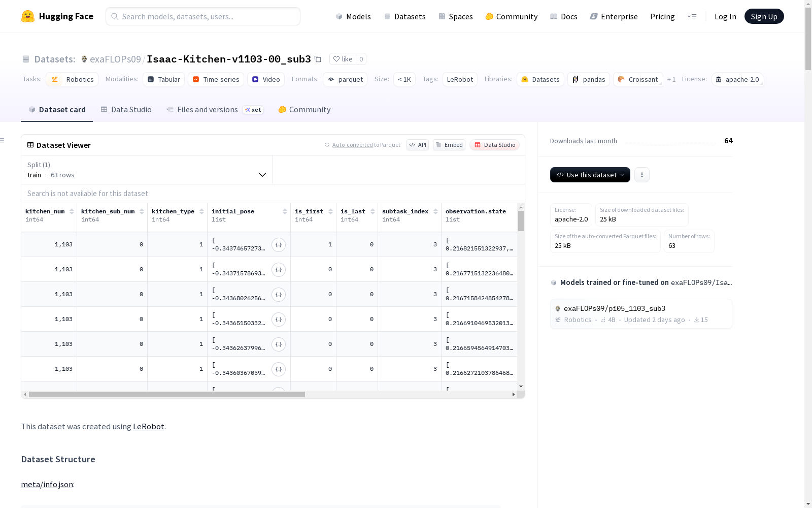Click the Dataset Viewer table icon
Screen dimensions: 812x508
tap(30, 145)
